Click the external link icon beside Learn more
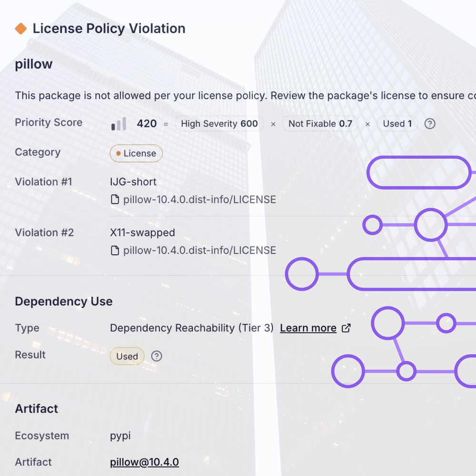The image size is (476, 476). tap(346, 328)
